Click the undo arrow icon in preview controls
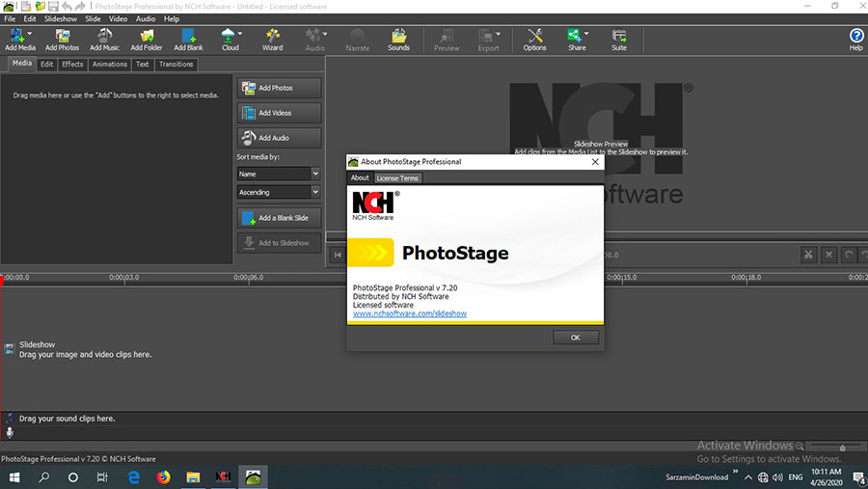The height and width of the screenshot is (489, 868). pos(849,255)
